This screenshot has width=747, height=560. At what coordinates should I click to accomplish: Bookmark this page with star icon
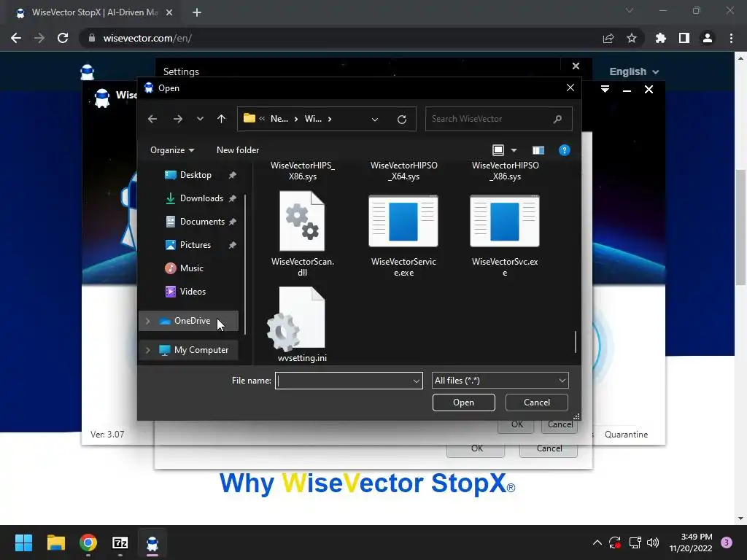coord(632,38)
